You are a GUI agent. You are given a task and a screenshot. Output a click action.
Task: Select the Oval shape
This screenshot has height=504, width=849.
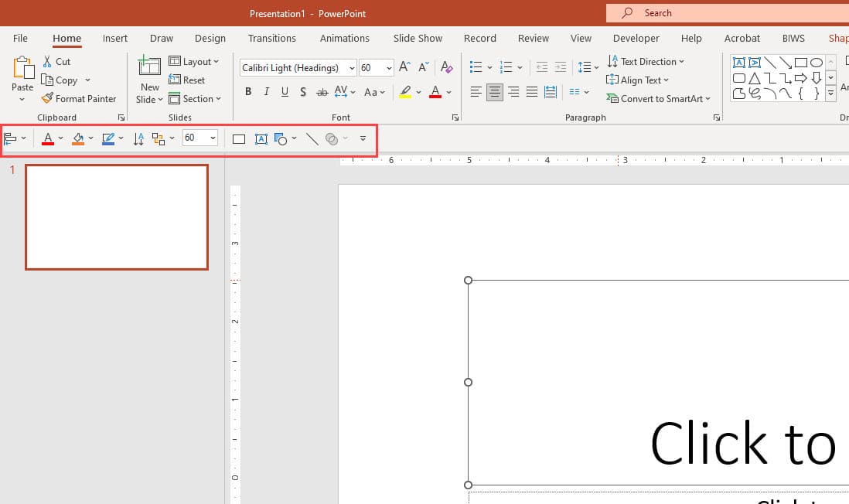pyautogui.click(x=817, y=62)
